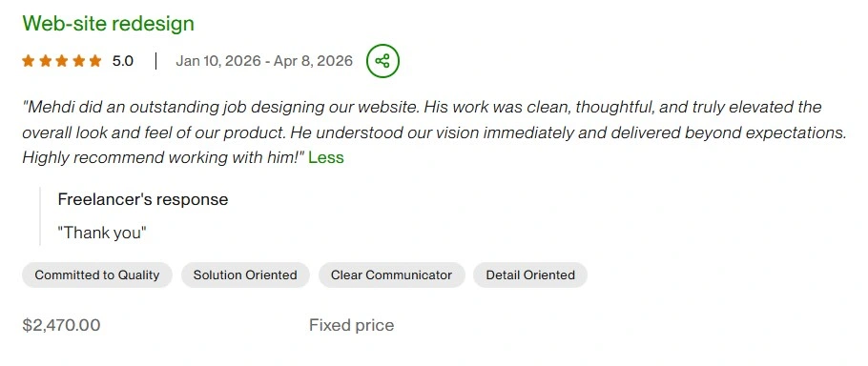Collapse the review with the Less link
Viewport: 868px width, 366px height.
point(326,157)
